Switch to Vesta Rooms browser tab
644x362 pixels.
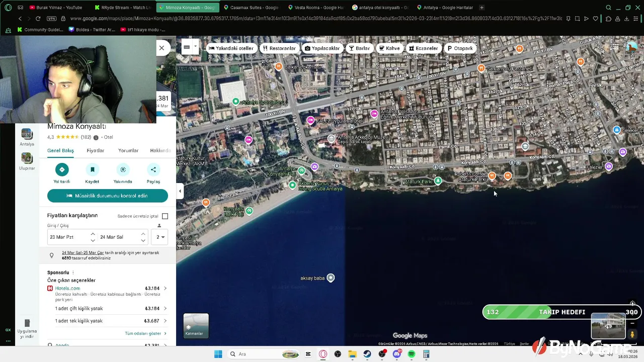coord(315,8)
